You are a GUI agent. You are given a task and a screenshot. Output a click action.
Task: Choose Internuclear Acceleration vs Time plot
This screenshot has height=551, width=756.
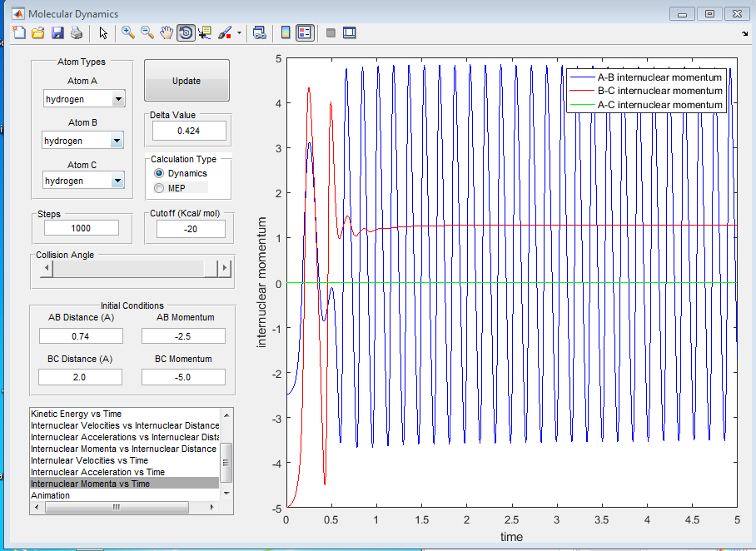pos(97,472)
